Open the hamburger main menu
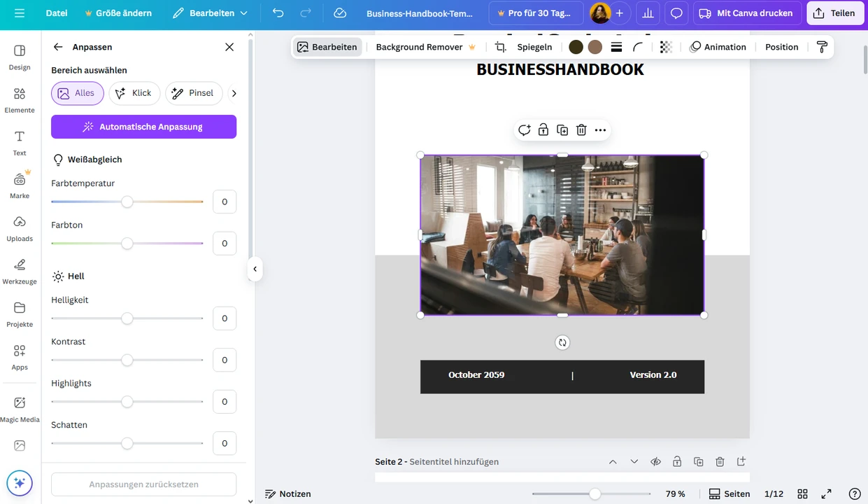 tap(19, 13)
